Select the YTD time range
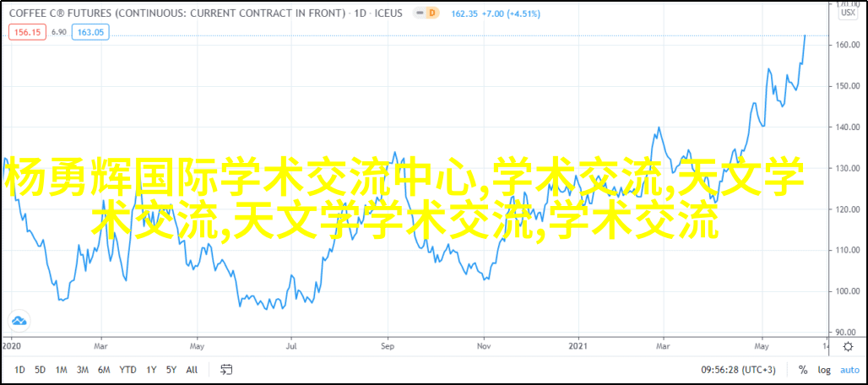The image size is (868, 385). pyautogui.click(x=127, y=370)
